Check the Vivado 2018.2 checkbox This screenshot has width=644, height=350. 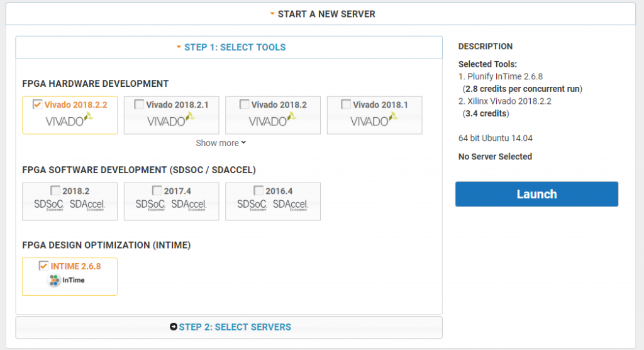coord(245,104)
